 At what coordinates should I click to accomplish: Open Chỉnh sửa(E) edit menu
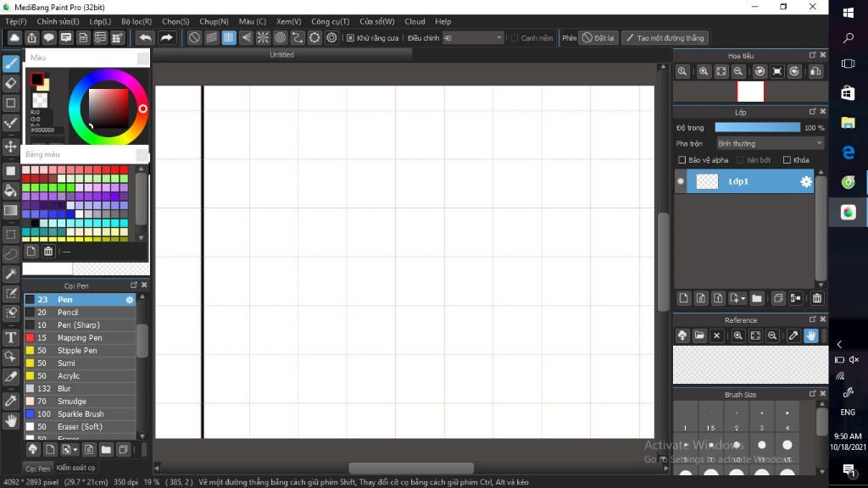(x=58, y=21)
